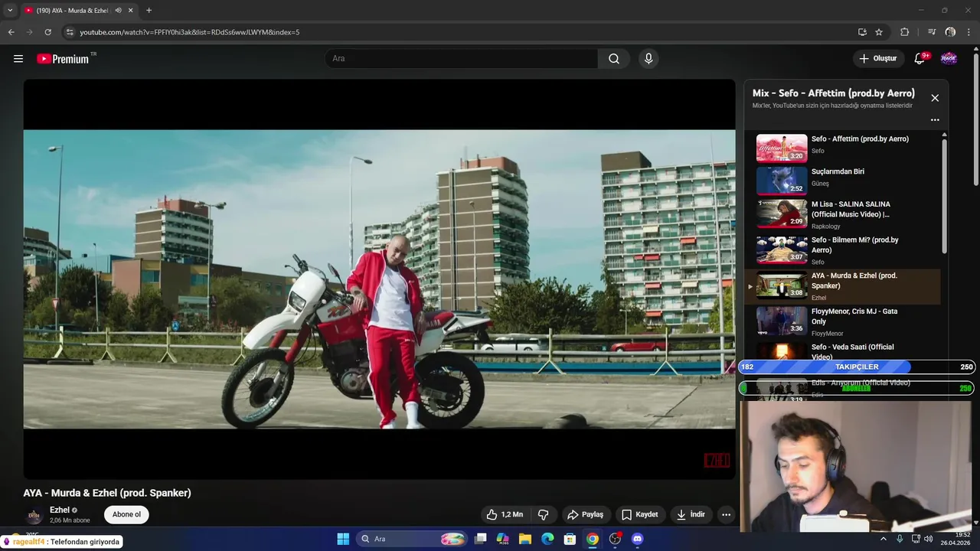The height and width of the screenshot is (551, 980).
Task: Open Windows Start menu
Action: (343, 539)
